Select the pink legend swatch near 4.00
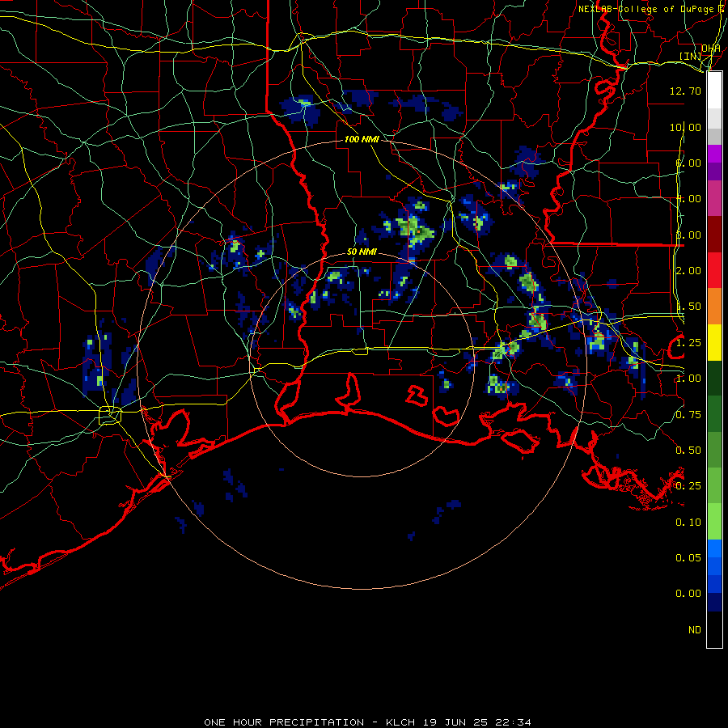Screen dimensions: 728x728 pos(714,198)
